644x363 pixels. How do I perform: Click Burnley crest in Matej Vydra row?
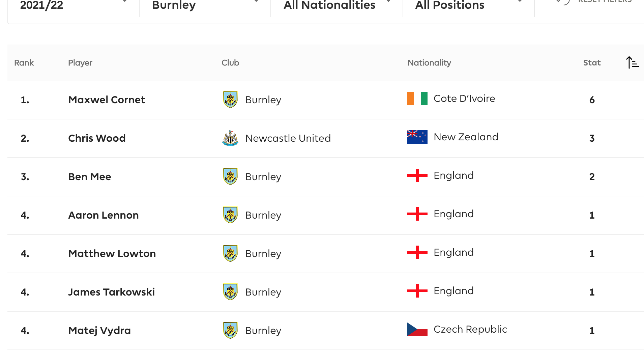coord(230,330)
